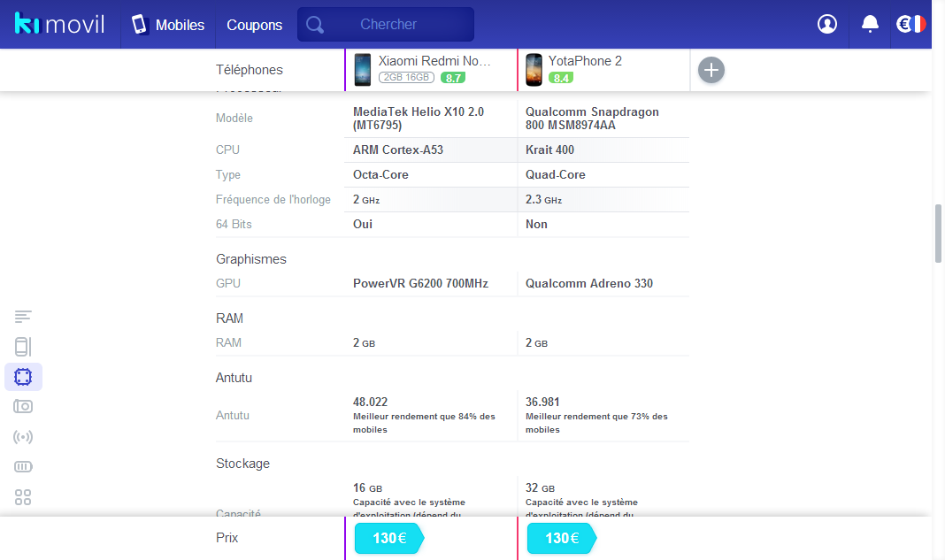Select the 48.022 Antutu score
Screen dimensions: 945x560
point(370,402)
